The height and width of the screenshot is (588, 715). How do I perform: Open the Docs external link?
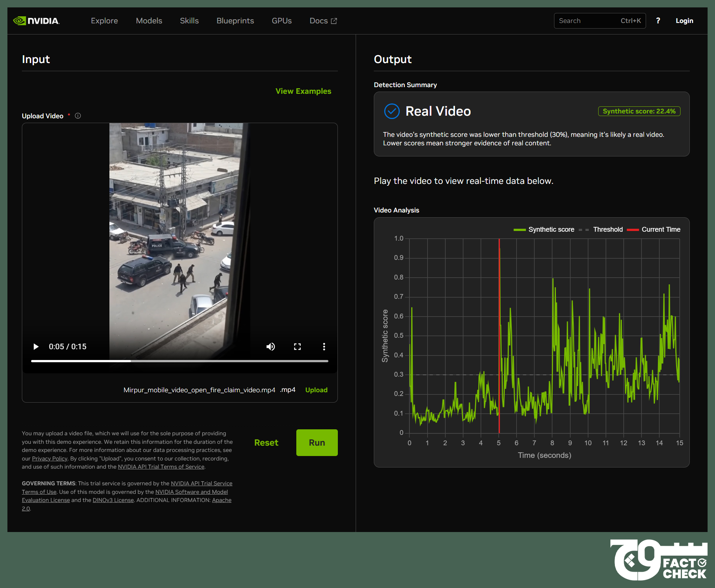323,21
